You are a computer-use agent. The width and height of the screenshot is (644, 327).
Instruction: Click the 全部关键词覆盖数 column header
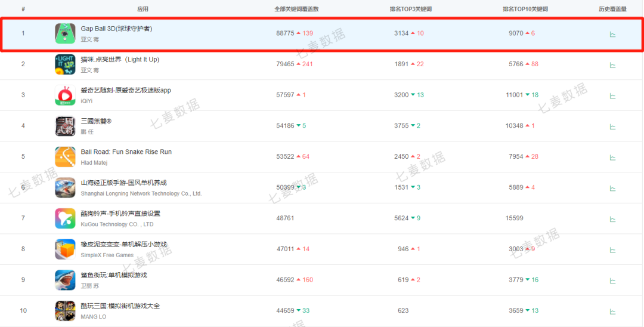coord(296,9)
